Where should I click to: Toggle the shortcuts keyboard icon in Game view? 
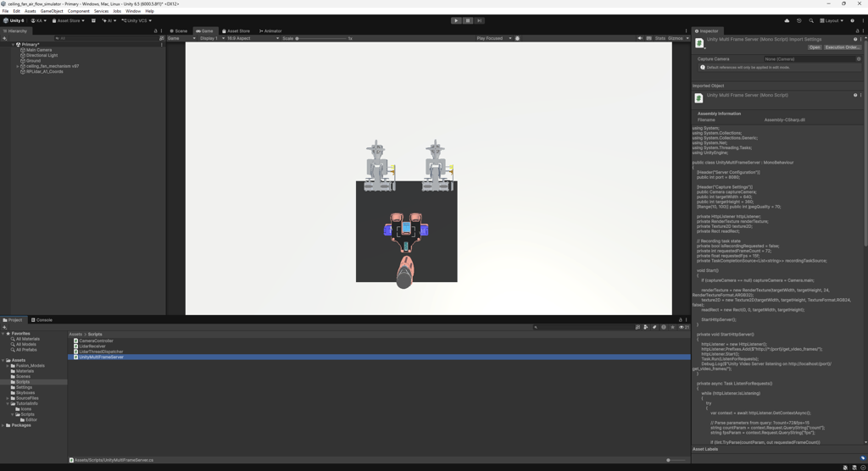pos(648,38)
